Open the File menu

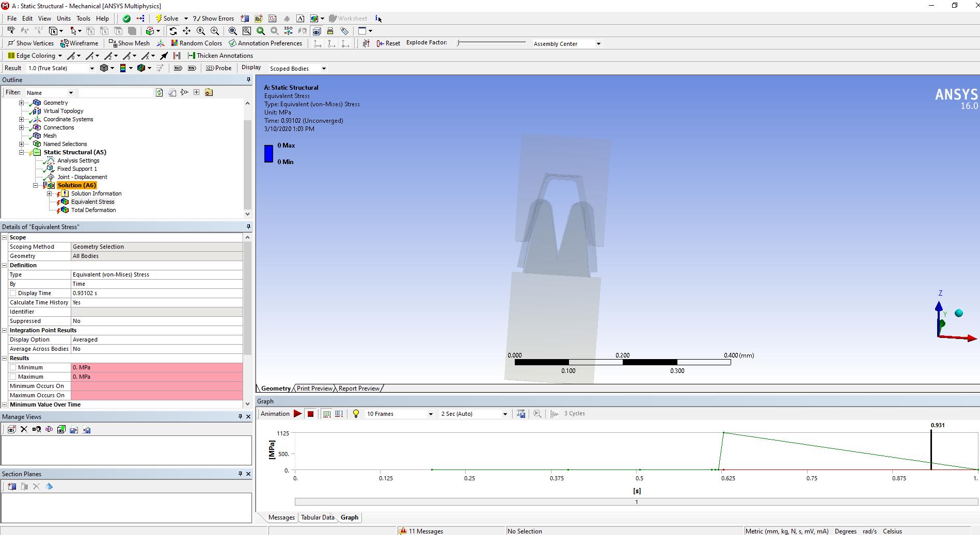click(x=12, y=19)
